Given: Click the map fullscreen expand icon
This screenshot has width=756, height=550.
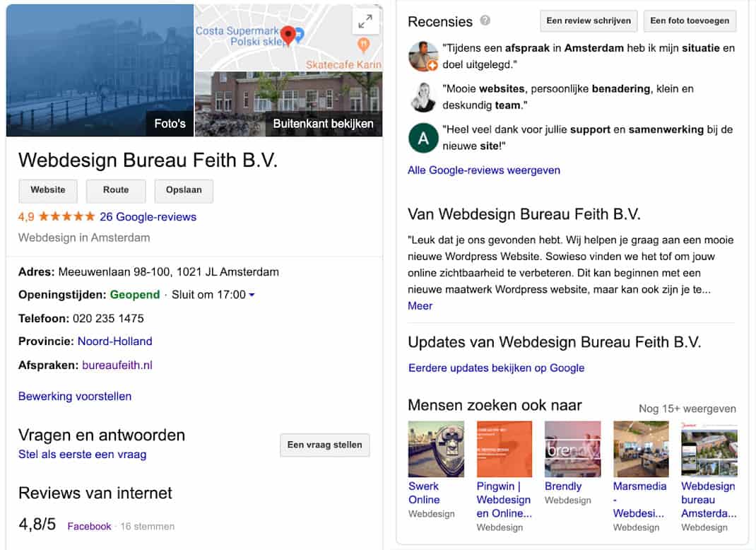Looking at the screenshot, I should [365, 21].
